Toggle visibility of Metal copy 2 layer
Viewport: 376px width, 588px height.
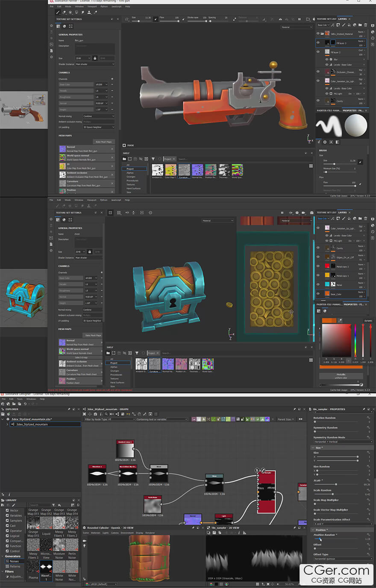318,266
